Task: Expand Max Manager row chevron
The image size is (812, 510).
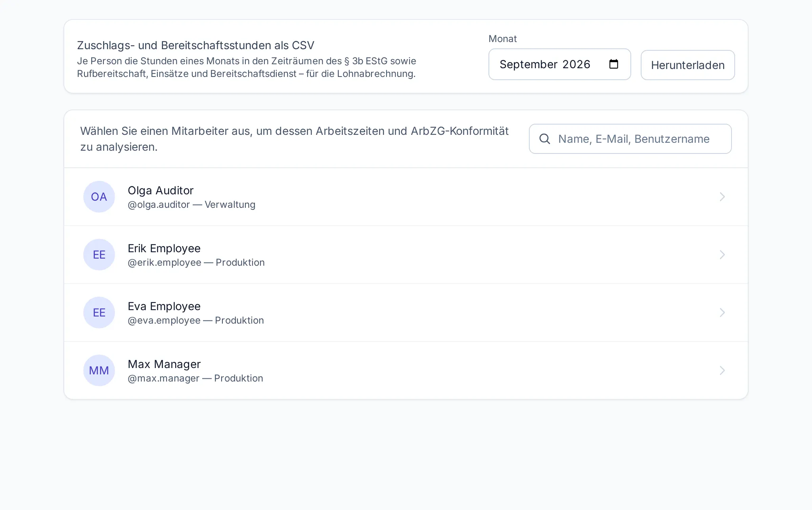Action: click(x=722, y=370)
